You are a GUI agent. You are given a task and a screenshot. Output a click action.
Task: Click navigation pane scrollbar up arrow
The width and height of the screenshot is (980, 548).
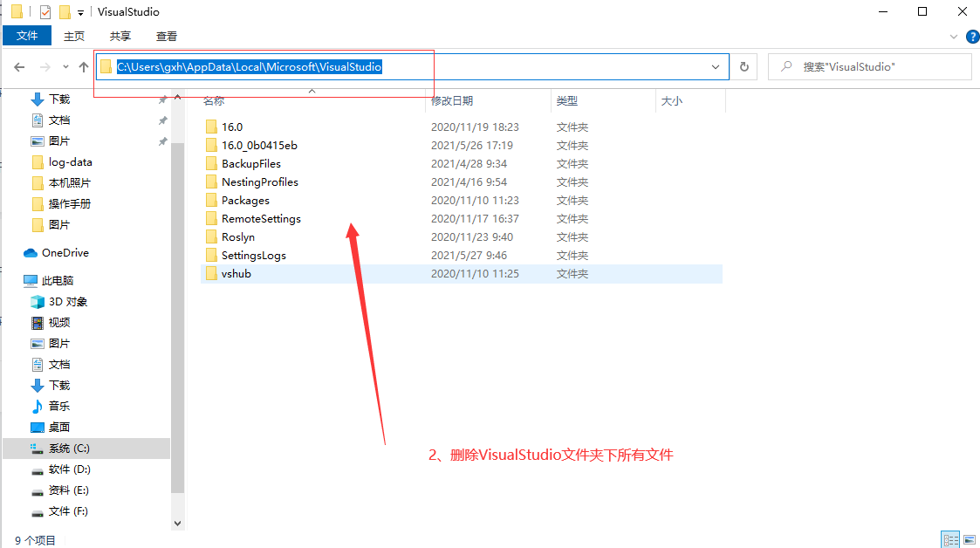(x=177, y=97)
